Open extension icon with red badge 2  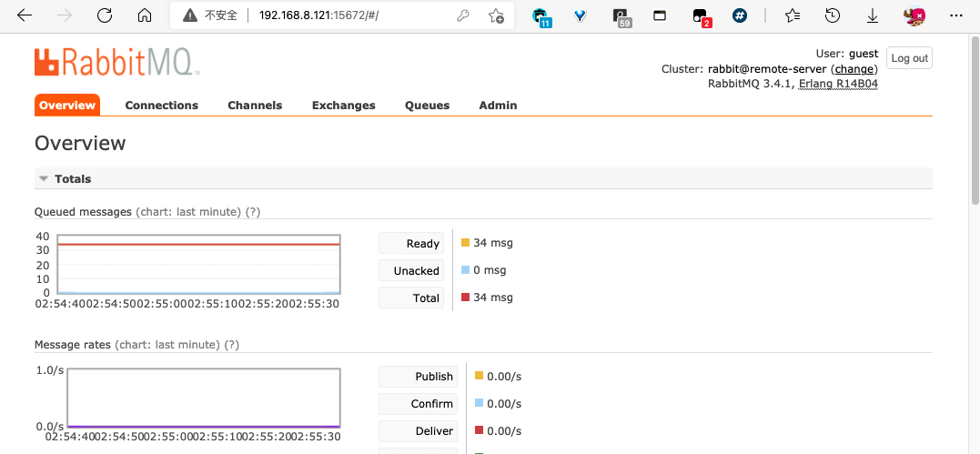(x=702, y=17)
